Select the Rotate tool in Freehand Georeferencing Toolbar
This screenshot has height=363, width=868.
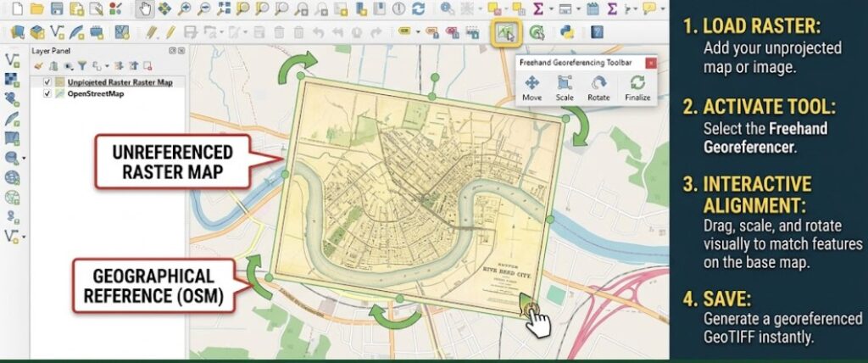coord(598,89)
